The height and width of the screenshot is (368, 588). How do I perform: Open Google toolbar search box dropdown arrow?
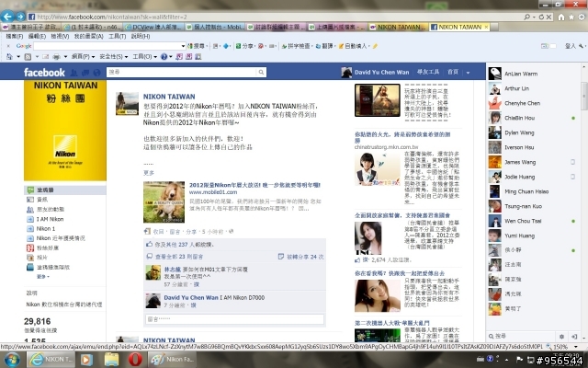pyautogui.click(x=183, y=46)
